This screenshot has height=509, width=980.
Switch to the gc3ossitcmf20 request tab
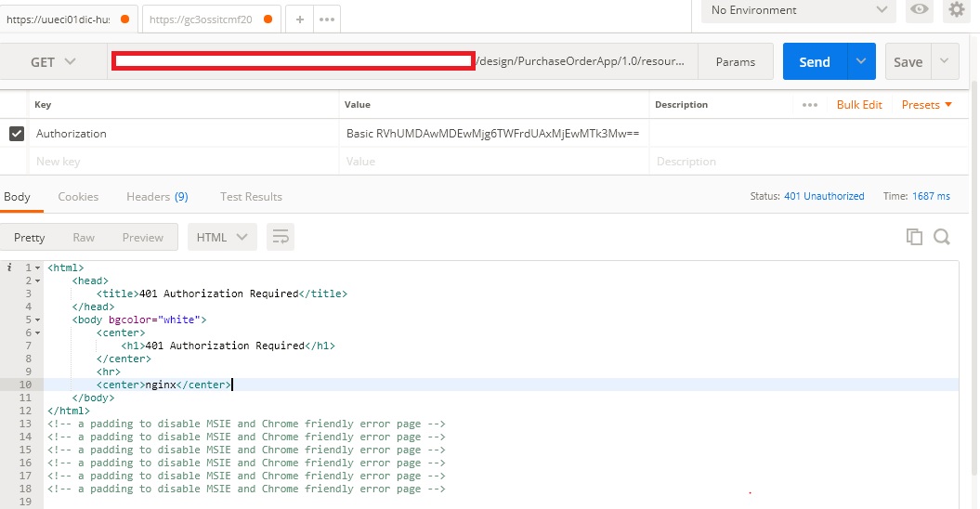tap(211, 20)
